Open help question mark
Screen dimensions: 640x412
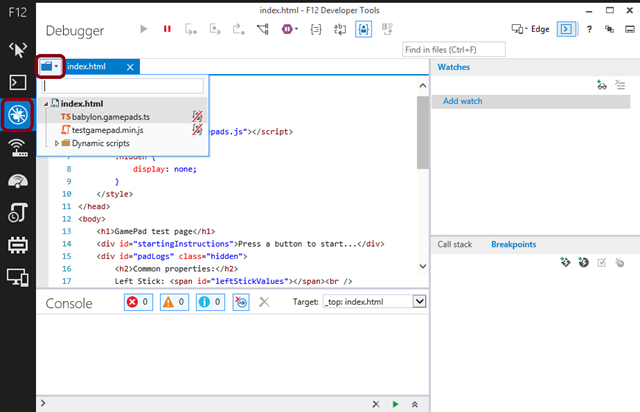pos(589,29)
